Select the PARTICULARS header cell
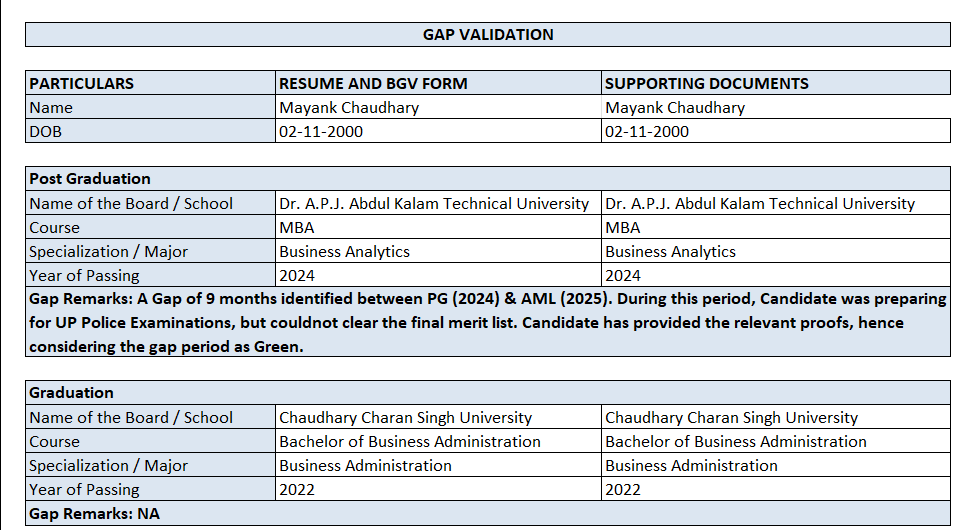This screenshot has height=530, width=957. coord(82,84)
